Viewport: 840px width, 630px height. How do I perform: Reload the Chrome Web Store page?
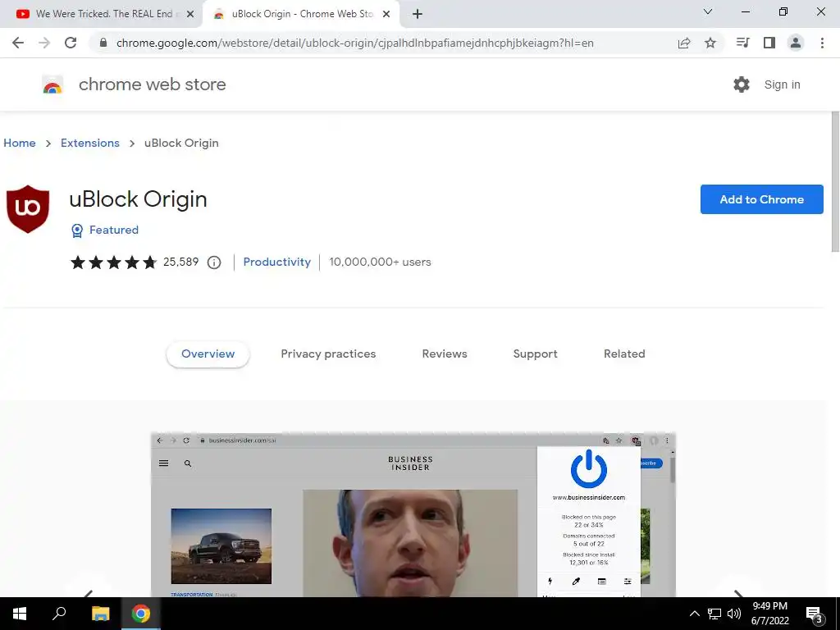coord(71,43)
